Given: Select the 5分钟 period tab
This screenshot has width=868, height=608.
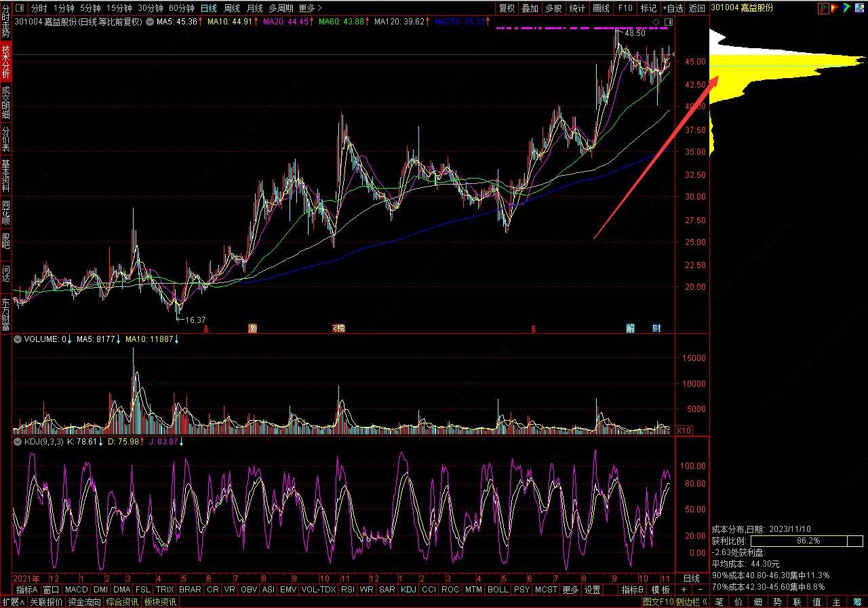Looking at the screenshot, I should tap(91, 8).
